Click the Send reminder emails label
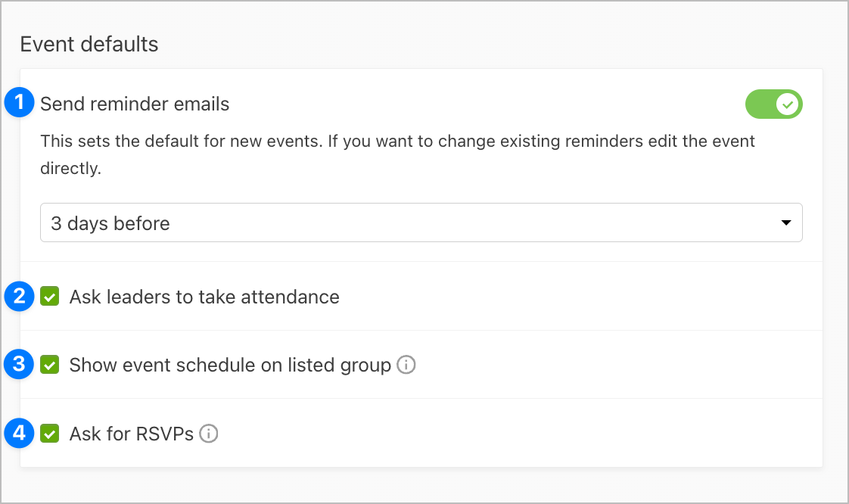 point(135,104)
